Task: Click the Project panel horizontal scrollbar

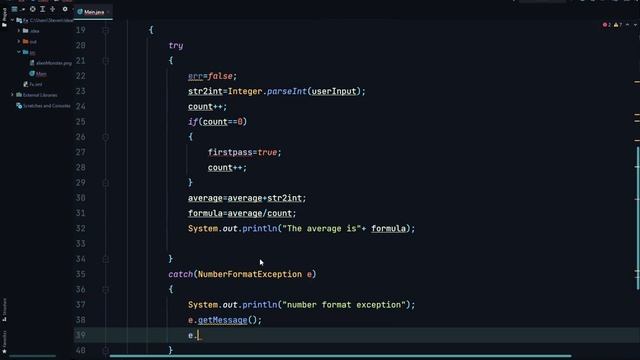Action: [x=33, y=356]
